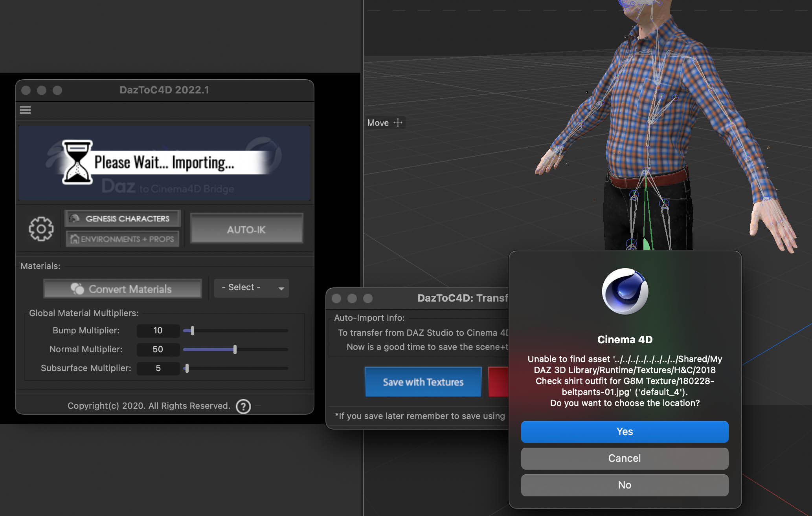Click Environments + Props import button
This screenshot has height=516, width=812.
pyautogui.click(x=123, y=239)
